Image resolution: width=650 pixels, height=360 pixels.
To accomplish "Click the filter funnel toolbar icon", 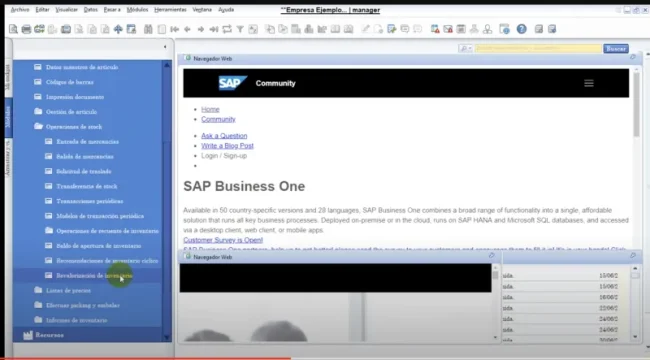I will (x=240, y=29).
